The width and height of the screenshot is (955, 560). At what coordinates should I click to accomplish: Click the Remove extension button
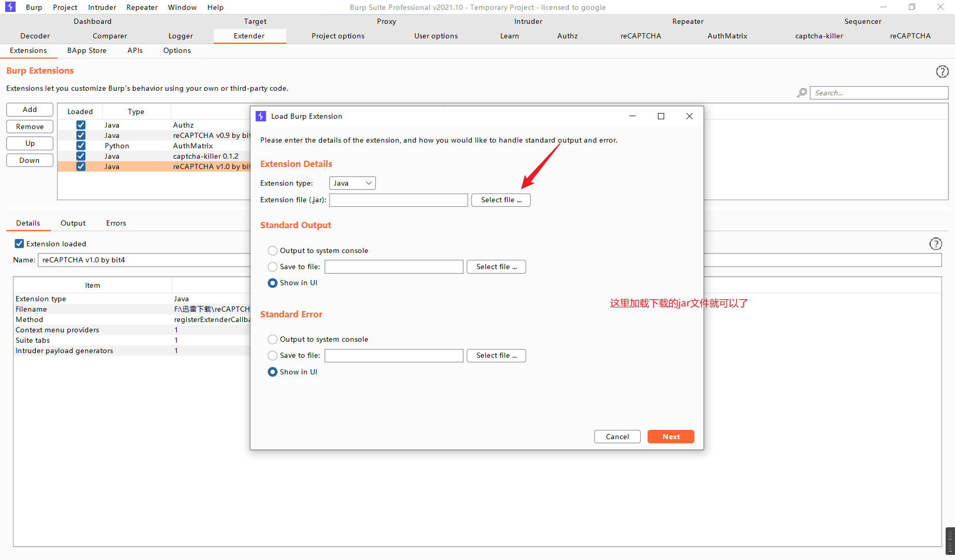(30, 127)
